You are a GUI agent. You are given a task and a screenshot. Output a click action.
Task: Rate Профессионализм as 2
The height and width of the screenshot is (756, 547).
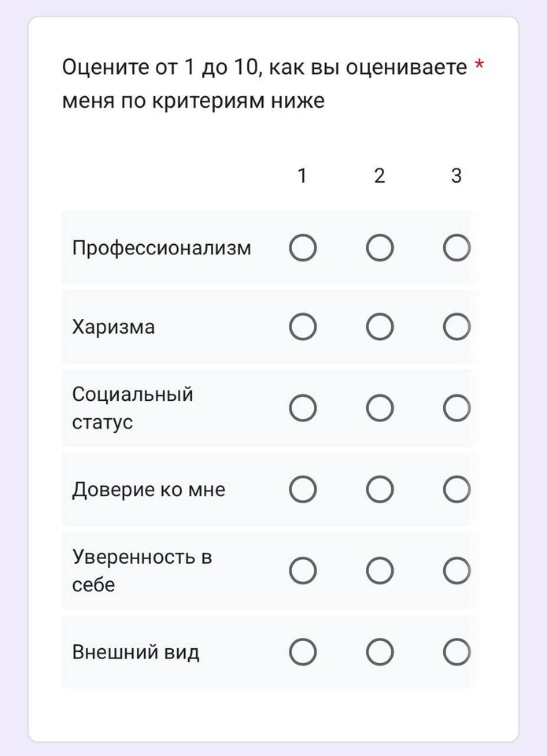click(x=379, y=249)
